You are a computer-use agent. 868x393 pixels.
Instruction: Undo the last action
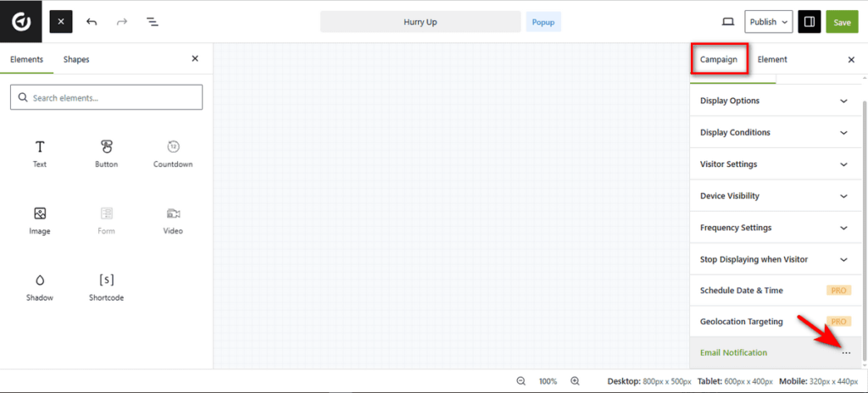click(x=92, y=22)
